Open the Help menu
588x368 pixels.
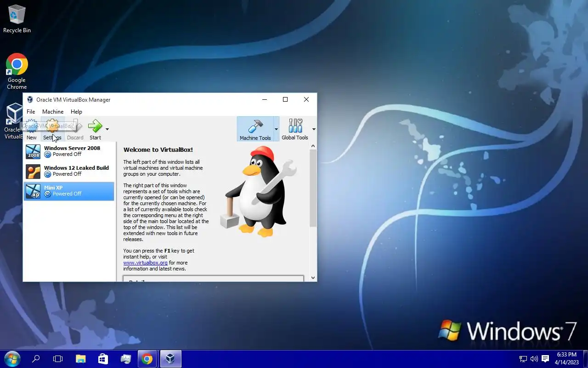(76, 111)
